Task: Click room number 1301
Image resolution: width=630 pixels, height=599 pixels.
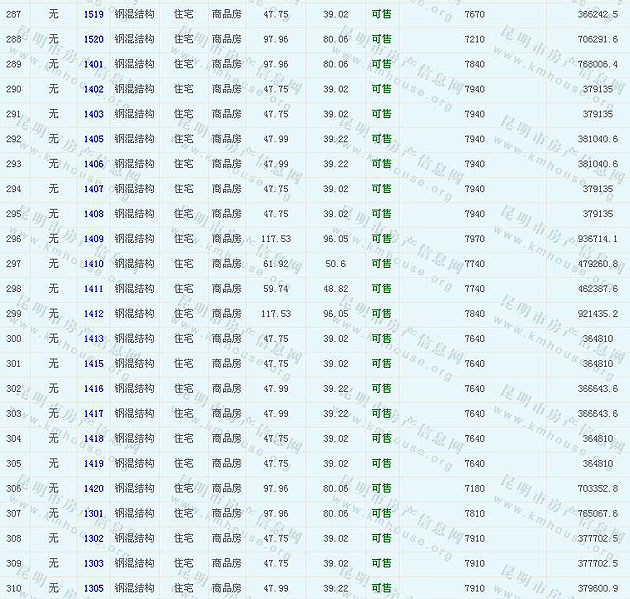Action: [x=93, y=514]
